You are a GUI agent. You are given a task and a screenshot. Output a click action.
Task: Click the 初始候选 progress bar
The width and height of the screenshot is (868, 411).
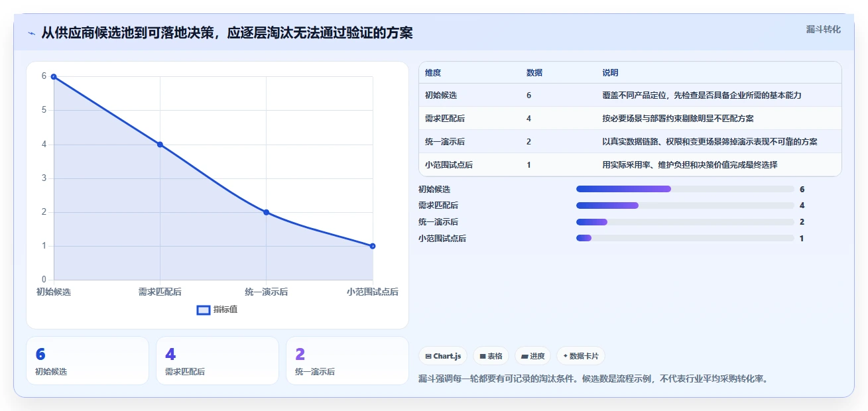(x=685, y=189)
